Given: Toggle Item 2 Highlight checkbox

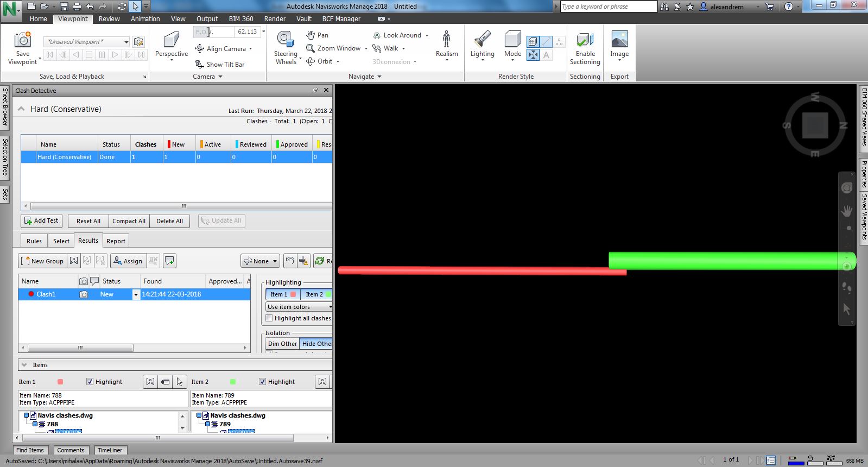Looking at the screenshot, I should [x=263, y=382].
